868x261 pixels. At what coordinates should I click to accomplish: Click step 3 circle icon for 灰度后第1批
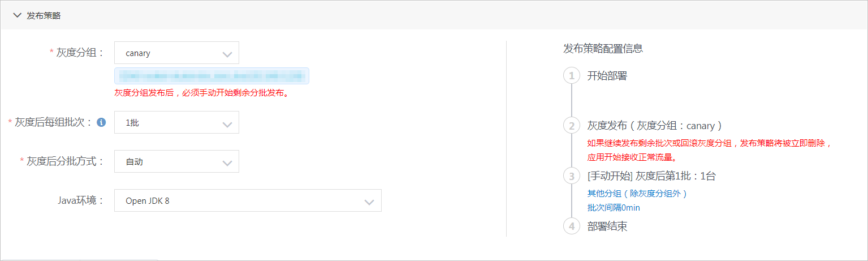(572, 176)
